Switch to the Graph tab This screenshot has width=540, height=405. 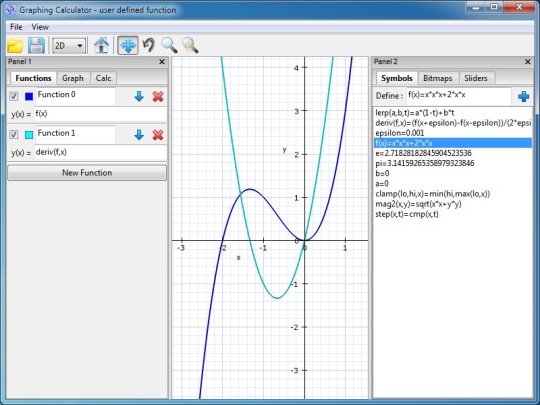pos(73,78)
